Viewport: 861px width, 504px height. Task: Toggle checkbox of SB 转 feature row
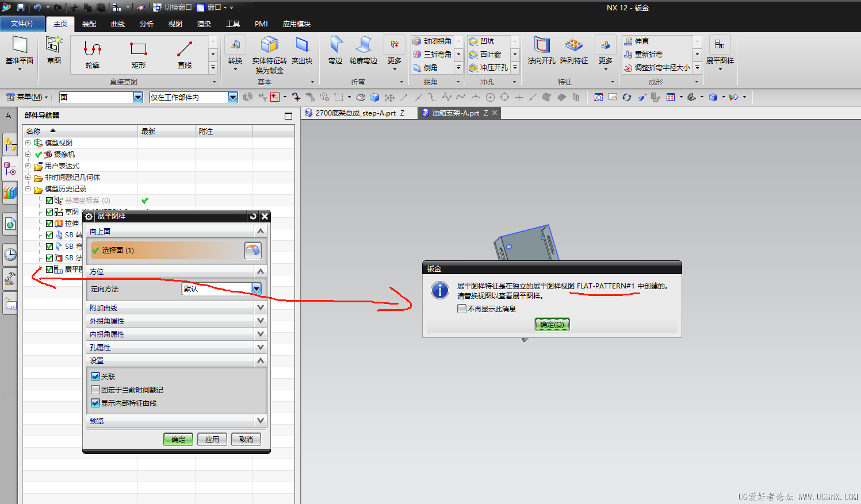click(49, 235)
